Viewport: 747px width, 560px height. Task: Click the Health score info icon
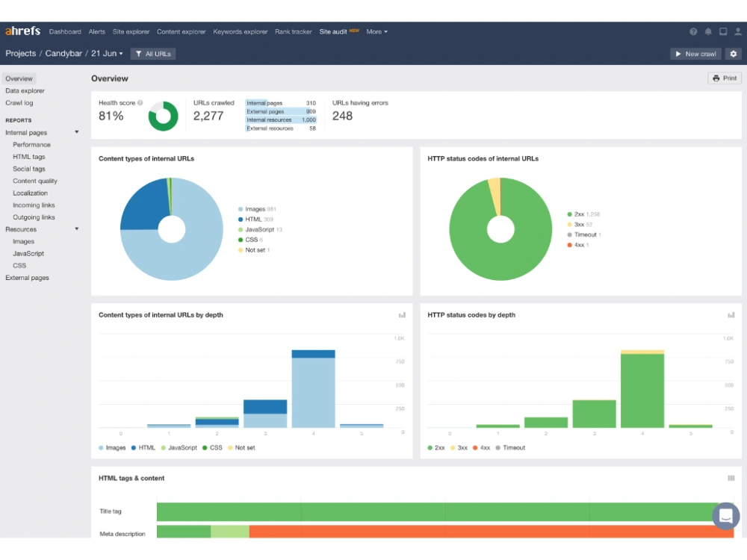[140, 103]
